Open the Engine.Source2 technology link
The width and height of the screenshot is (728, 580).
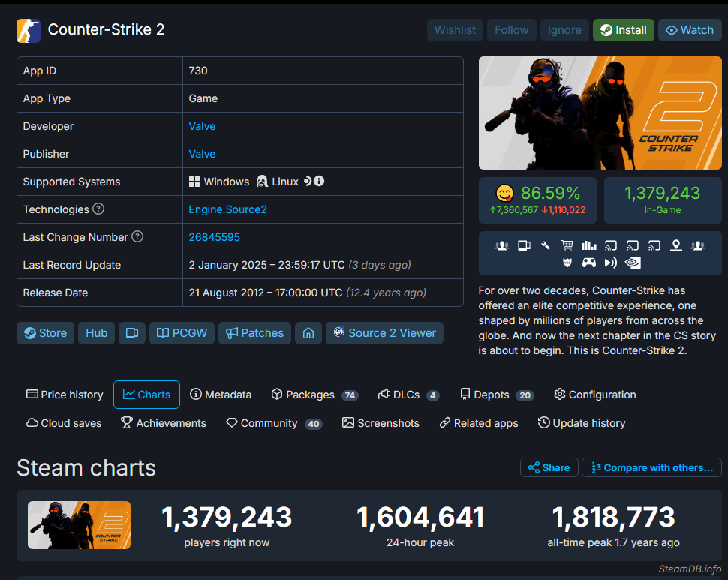pos(227,209)
